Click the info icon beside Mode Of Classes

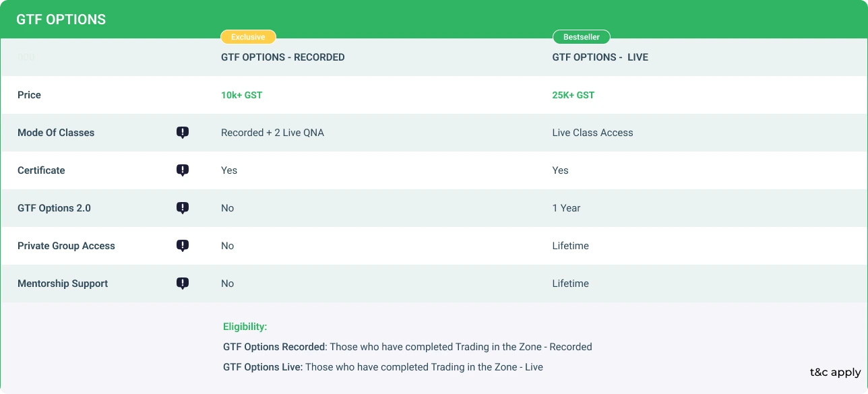pyautogui.click(x=183, y=133)
